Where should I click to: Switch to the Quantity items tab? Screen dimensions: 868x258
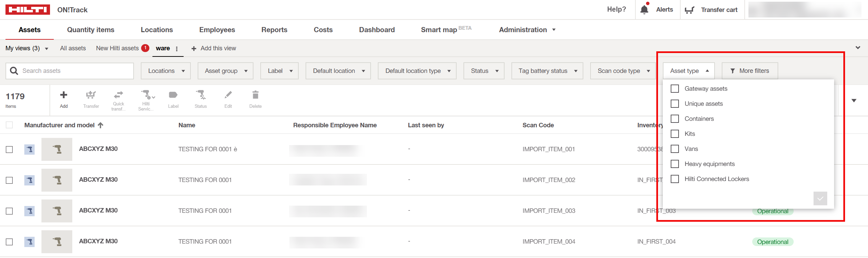[90, 30]
